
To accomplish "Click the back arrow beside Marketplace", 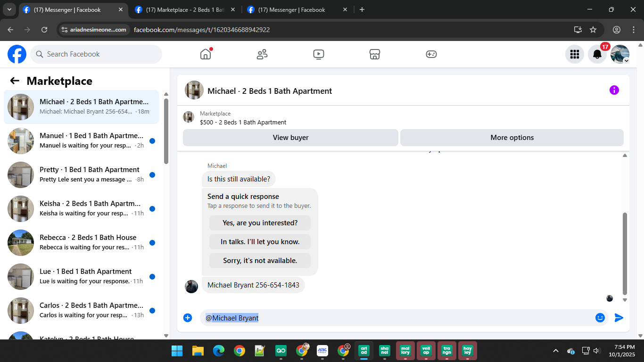I will pos(15,81).
